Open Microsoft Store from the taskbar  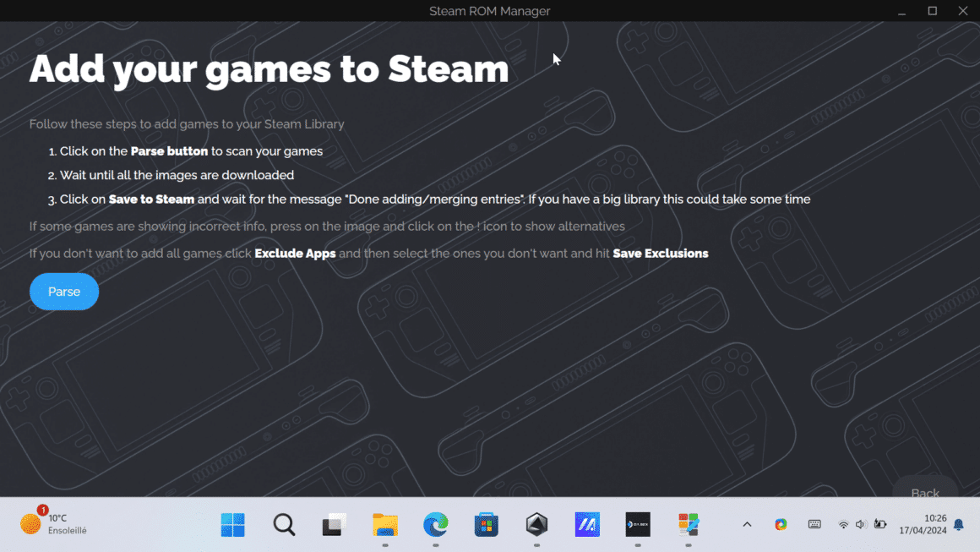pos(487,524)
